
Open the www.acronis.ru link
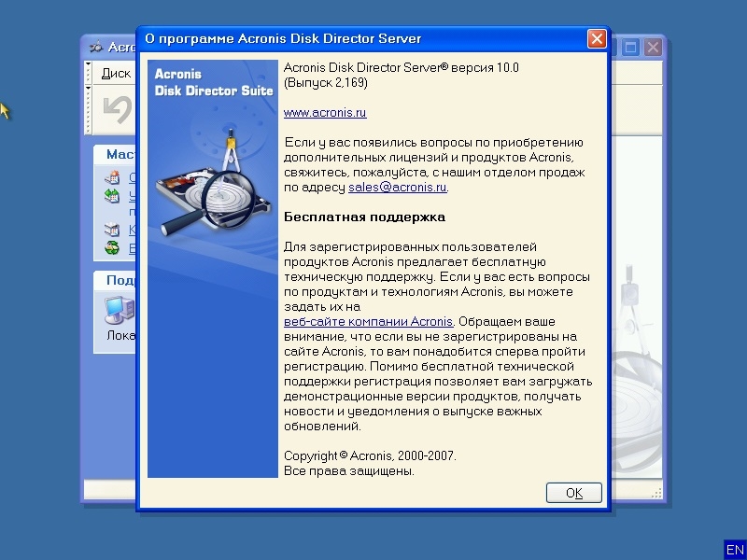click(325, 112)
